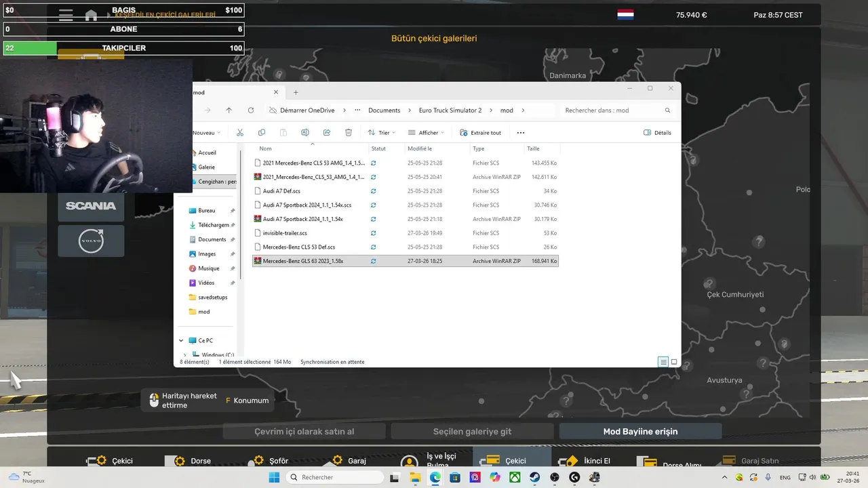The image size is (868, 488).
Task: Click the Windows Start button
Action: click(274, 477)
